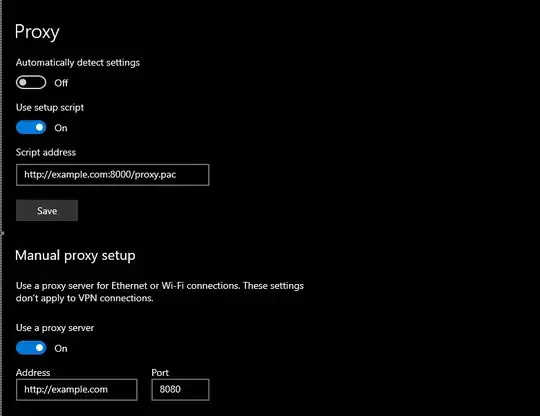Image resolution: width=540 pixels, height=416 pixels.
Task: Click the Save button
Action: [47, 210]
